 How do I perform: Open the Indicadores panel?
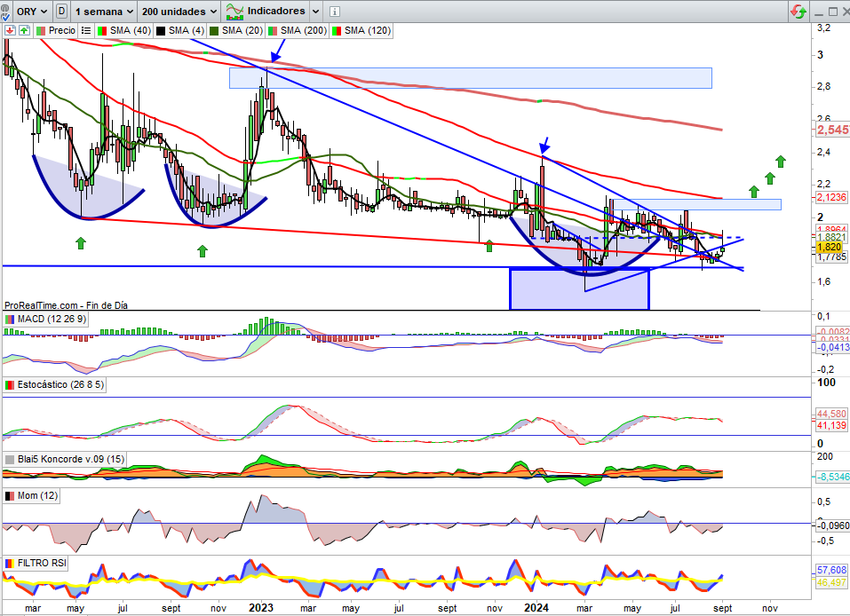click(276, 11)
